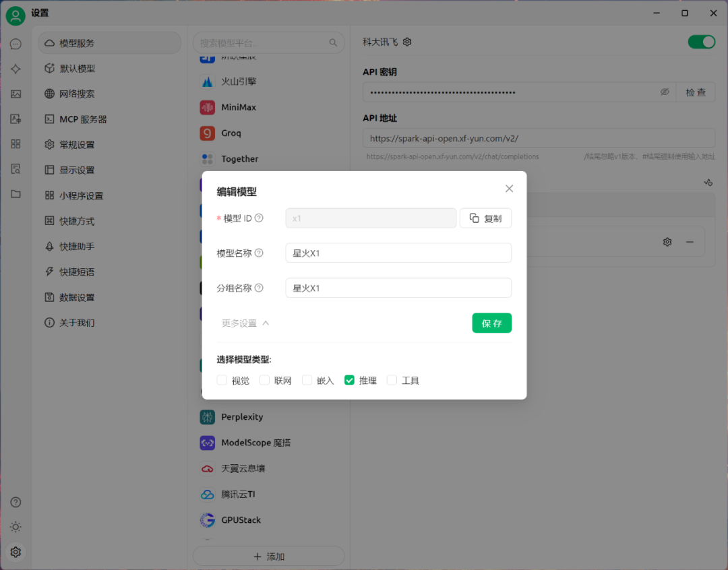Image resolution: width=728 pixels, height=570 pixels.
Task: Click the search magnifier icon
Action: click(333, 42)
